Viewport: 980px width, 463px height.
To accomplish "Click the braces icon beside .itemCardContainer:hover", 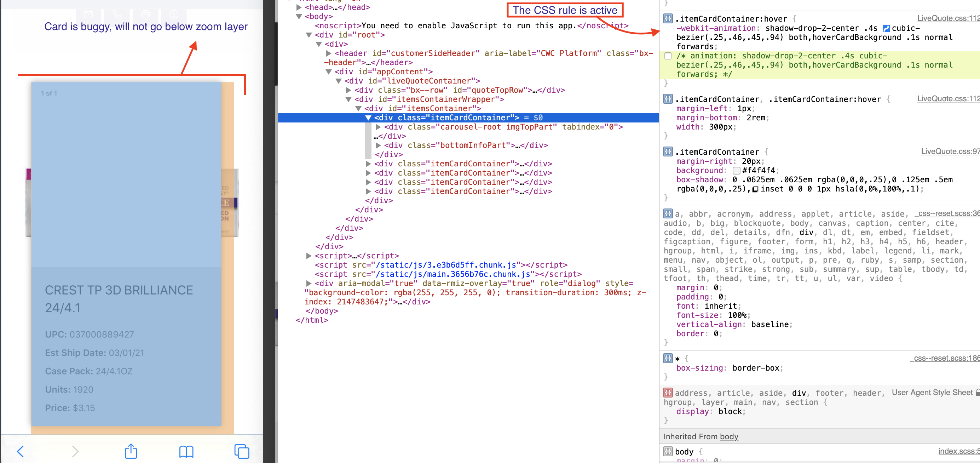I will pyautogui.click(x=668, y=18).
